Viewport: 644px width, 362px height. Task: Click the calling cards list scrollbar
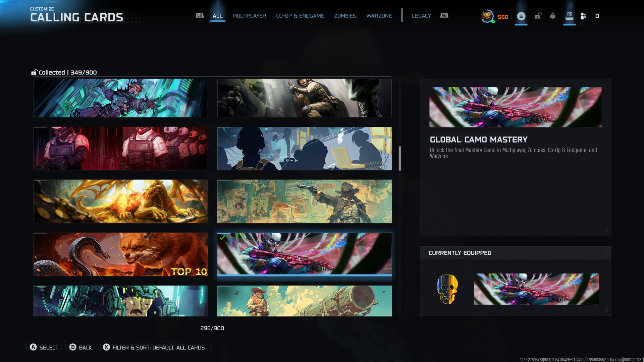coord(399,158)
